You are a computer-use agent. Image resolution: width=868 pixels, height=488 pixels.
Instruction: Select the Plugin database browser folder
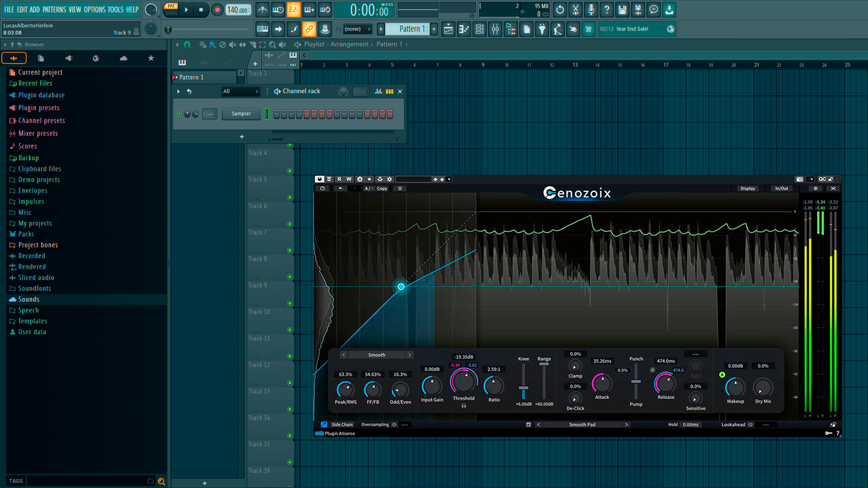(x=41, y=95)
